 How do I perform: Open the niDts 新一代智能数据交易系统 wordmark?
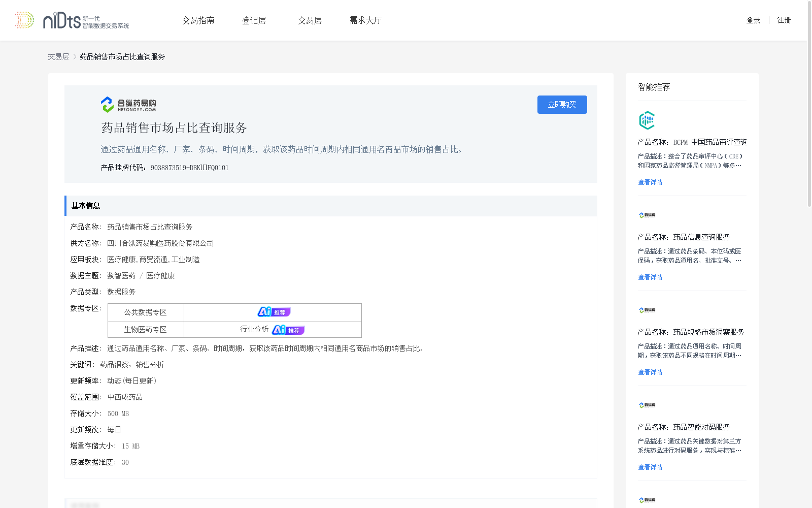click(86, 21)
